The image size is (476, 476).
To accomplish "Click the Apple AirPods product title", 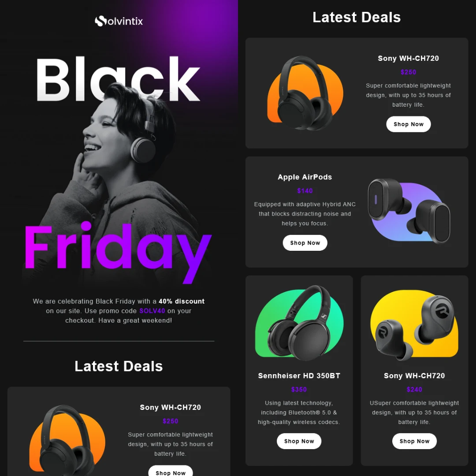I will click(305, 177).
